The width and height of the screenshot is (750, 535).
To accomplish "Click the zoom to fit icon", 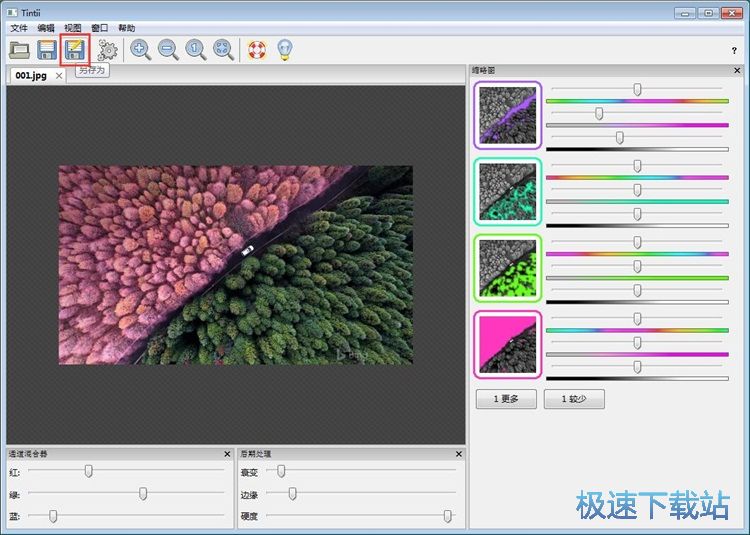I will pyautogui.click(x=223, y=49).
